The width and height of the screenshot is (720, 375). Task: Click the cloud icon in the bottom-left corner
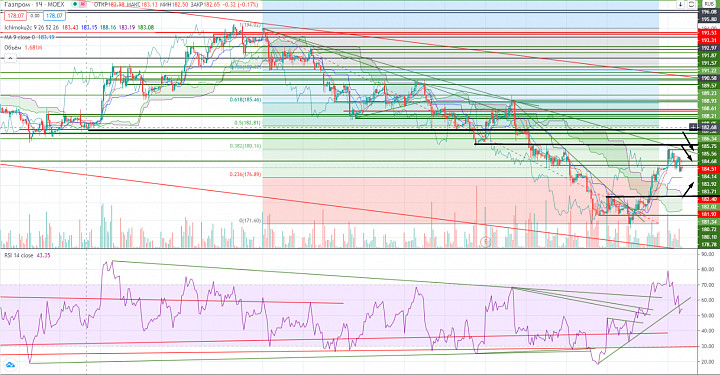tap(10, 365)
